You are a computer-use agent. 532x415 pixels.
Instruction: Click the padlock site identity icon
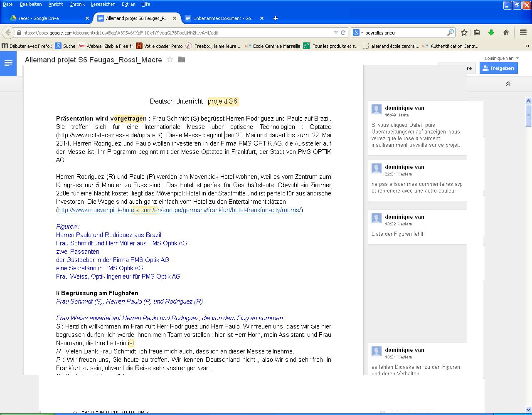tap(19, 32)
